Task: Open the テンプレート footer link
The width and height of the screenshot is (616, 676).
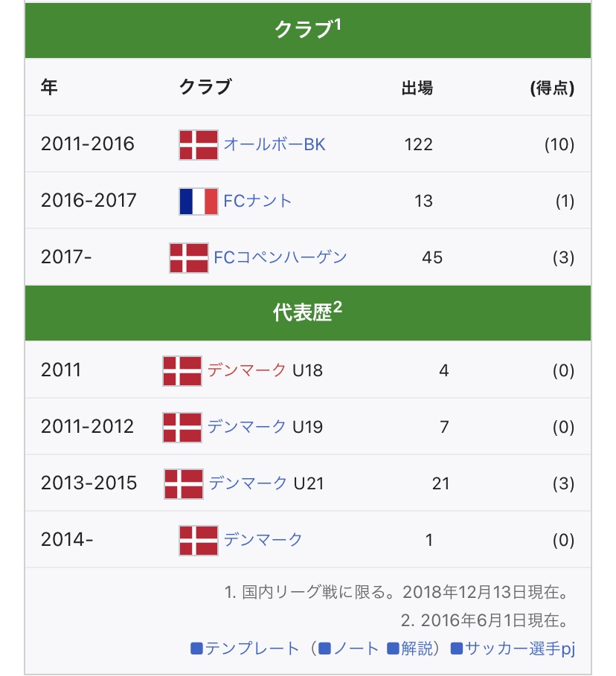Action: pos(251,648)
